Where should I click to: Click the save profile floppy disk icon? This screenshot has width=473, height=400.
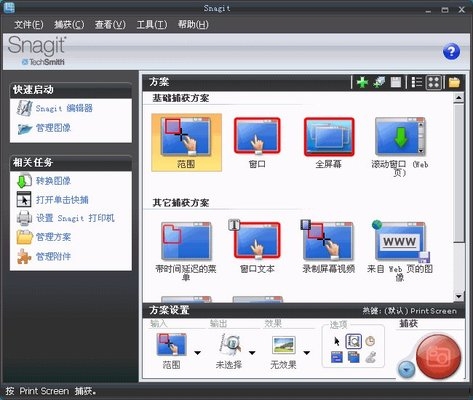point(396,82)
